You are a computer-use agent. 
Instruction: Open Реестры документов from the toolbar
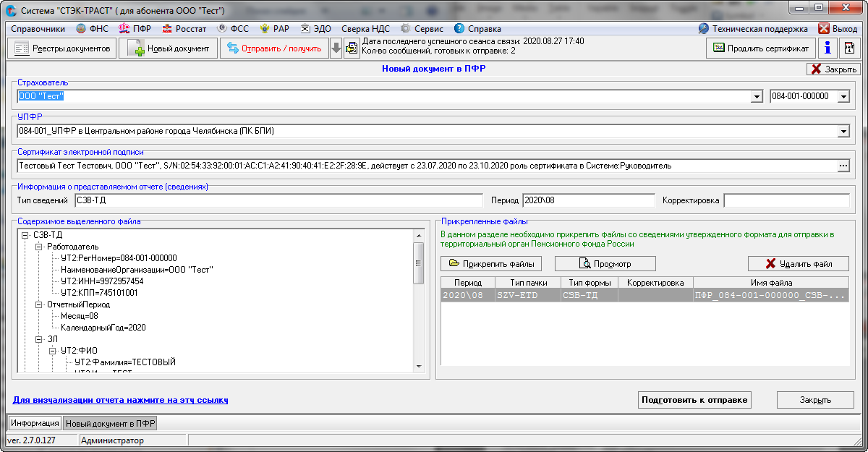62,48
